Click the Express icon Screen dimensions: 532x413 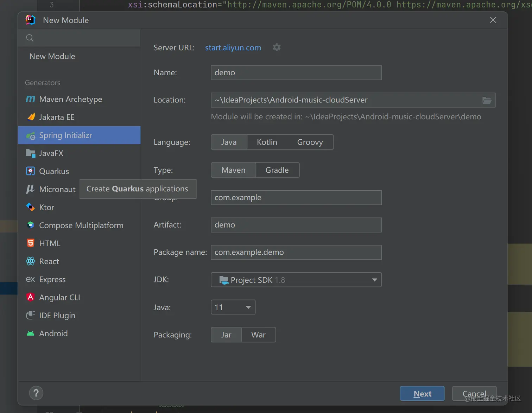pyautogui.click(x=31, y=279)
